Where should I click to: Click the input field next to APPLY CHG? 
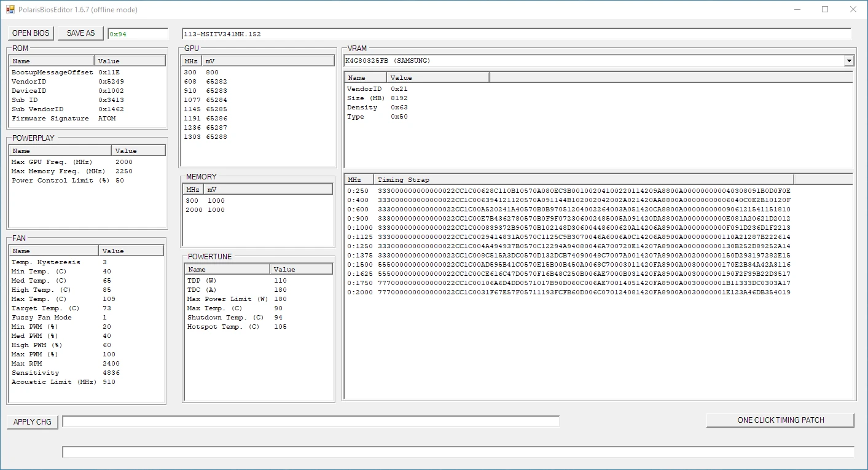[311, 421]
